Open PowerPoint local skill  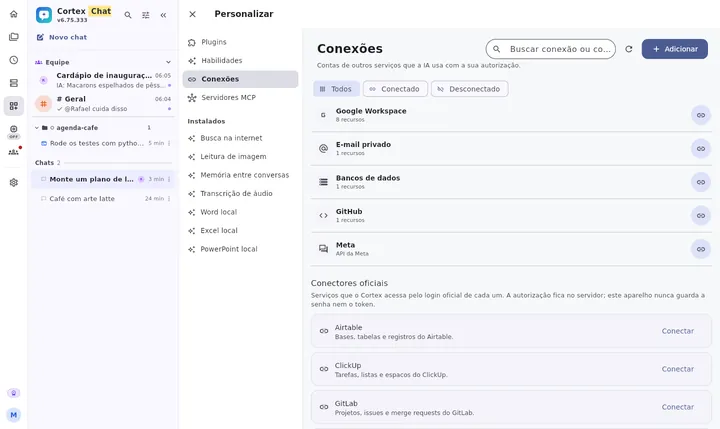(x=240, y=249)
